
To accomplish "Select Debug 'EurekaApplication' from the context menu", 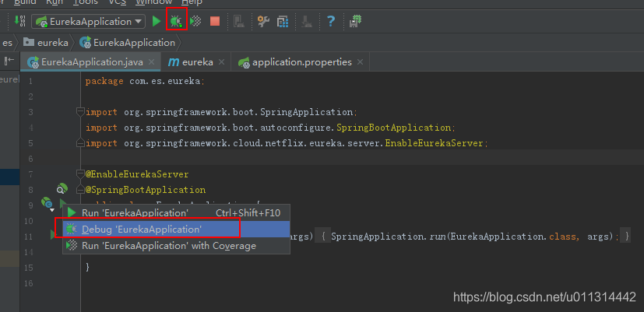I will click(x=176, y=229).
